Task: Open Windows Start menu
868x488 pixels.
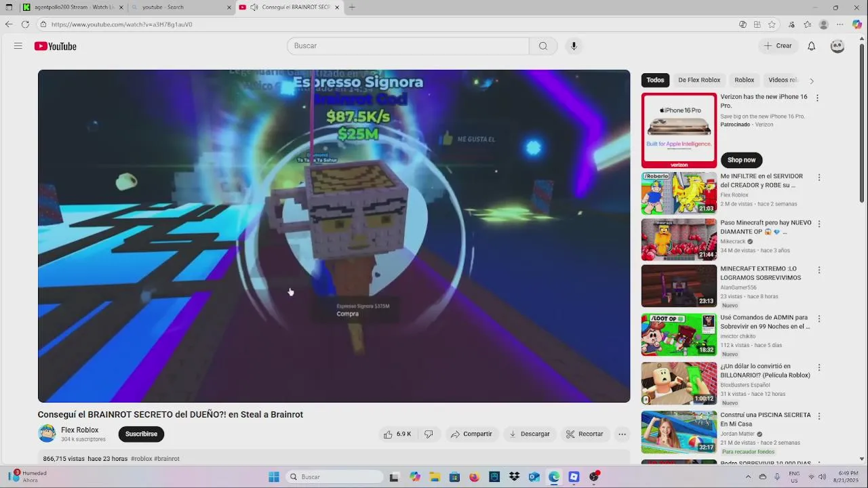Action: click(274, 477)
